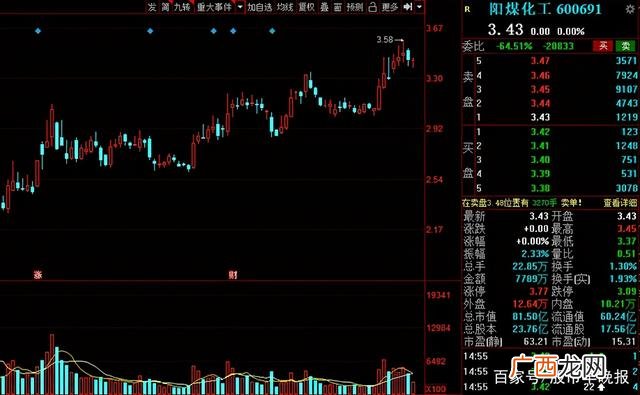Screen dimensions: 640x395
Task: Open the gear settings icon by stock name
Action: pyautogui.click(x=630, y=9)
